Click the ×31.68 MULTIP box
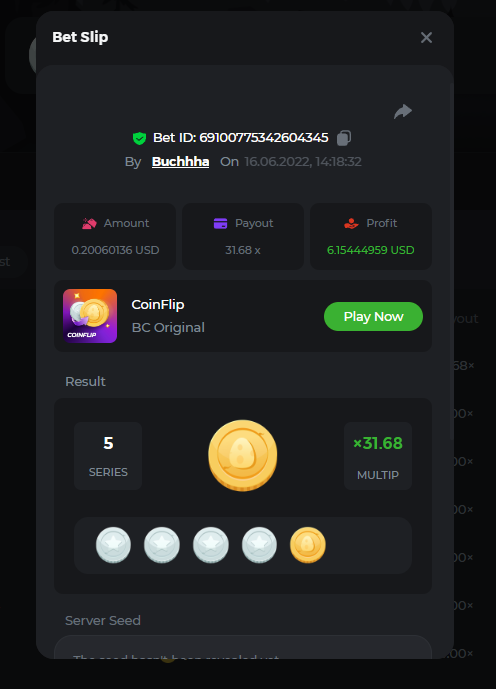This screenshot has width=496, height=689. [x=378, y=456]
